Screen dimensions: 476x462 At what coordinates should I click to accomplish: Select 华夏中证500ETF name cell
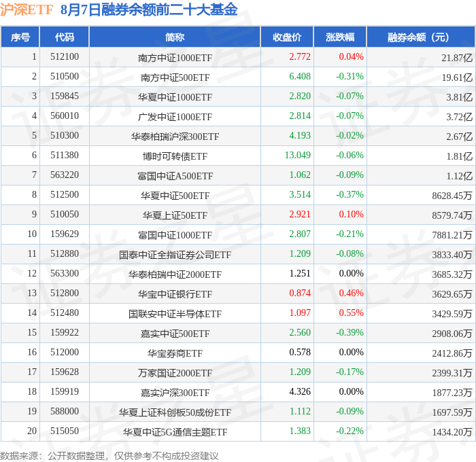[175, 196]
